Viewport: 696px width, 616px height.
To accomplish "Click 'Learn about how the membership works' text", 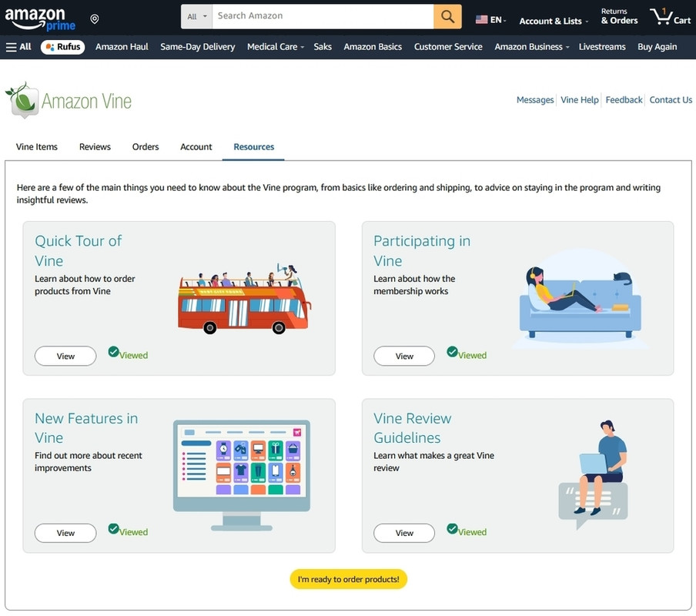I will point(414,285).
